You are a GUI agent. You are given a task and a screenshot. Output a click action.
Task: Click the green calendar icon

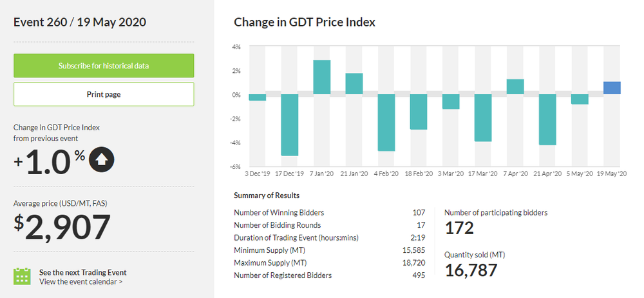(x=23, y=276)
